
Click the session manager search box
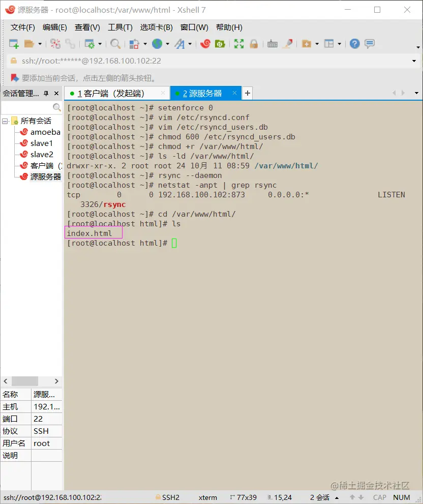[x=31, y=107]
